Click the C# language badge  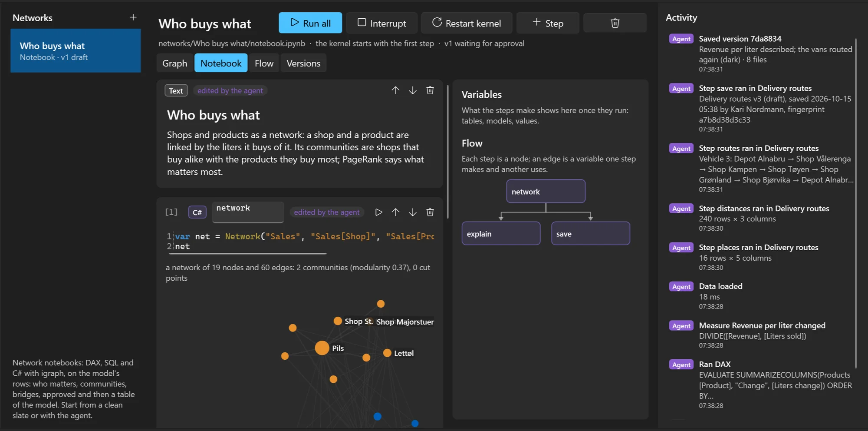pos(197,212)
